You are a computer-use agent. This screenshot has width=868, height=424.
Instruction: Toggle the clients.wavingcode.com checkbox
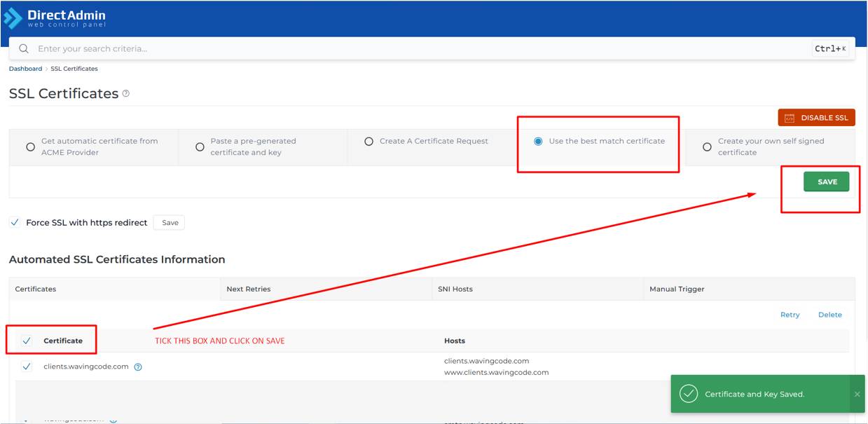pyautogui.click(x=27, y=367)
